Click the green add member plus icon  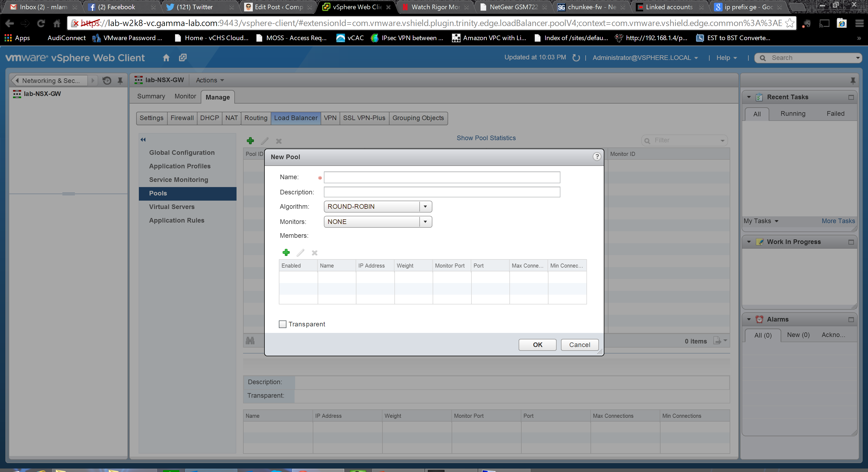tap(286, 252)
